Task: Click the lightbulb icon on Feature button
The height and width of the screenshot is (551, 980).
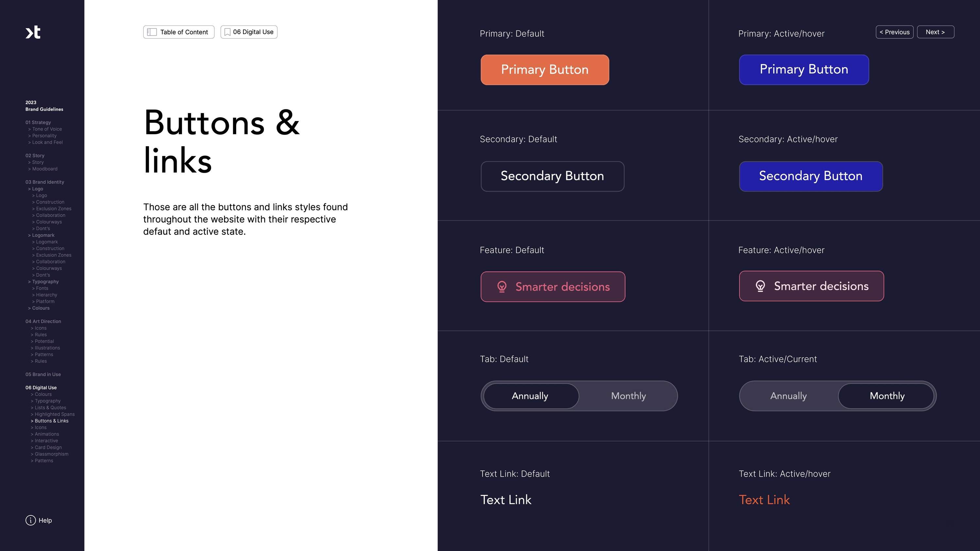Action: (x=501, y=287)
